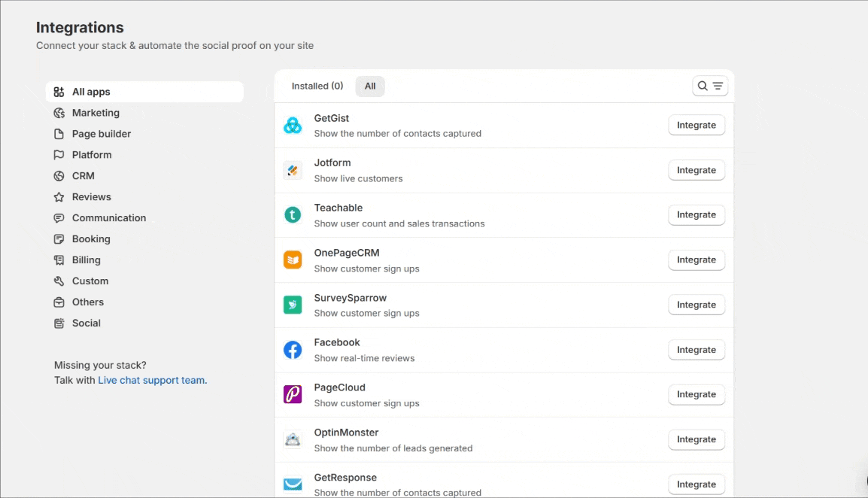The width and height of the screenshot is (868, 498).
Task: Open the Billing category
Action: pyautogui.click(x=86, y=260)
